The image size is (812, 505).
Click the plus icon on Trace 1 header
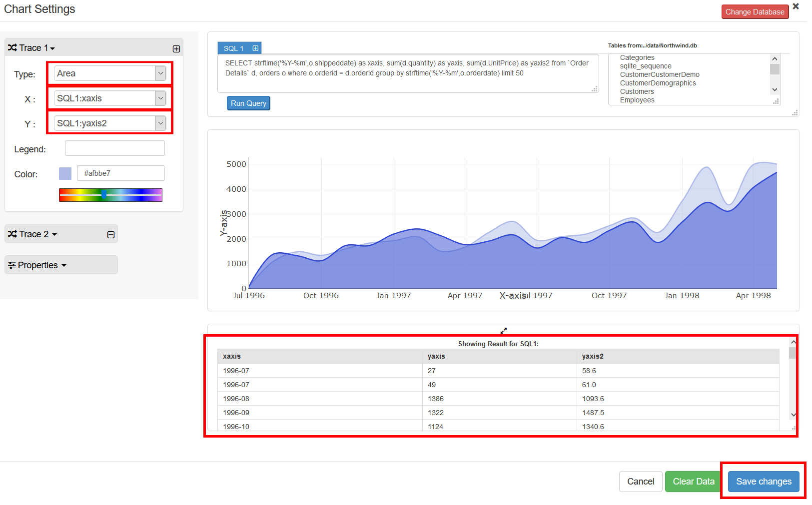[x=176, y=49]
